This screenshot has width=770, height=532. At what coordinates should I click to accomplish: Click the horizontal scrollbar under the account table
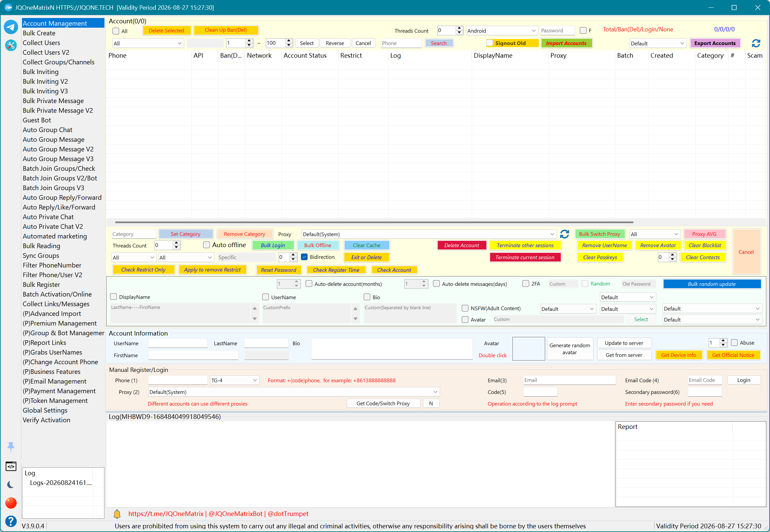[374, 222]
